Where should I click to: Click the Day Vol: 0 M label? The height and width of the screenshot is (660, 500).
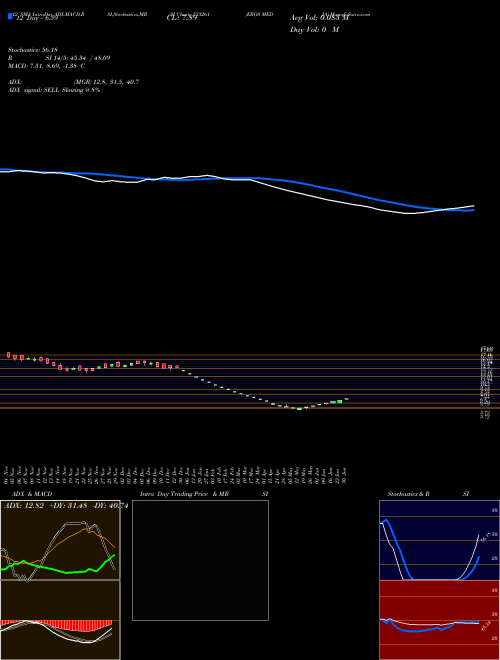tap(314, 29)
